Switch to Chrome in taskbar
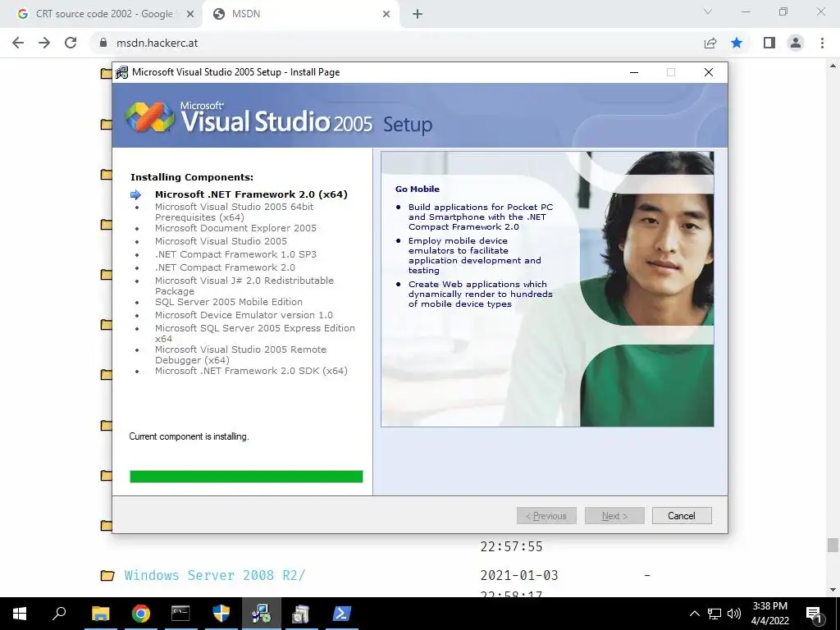 141,614
